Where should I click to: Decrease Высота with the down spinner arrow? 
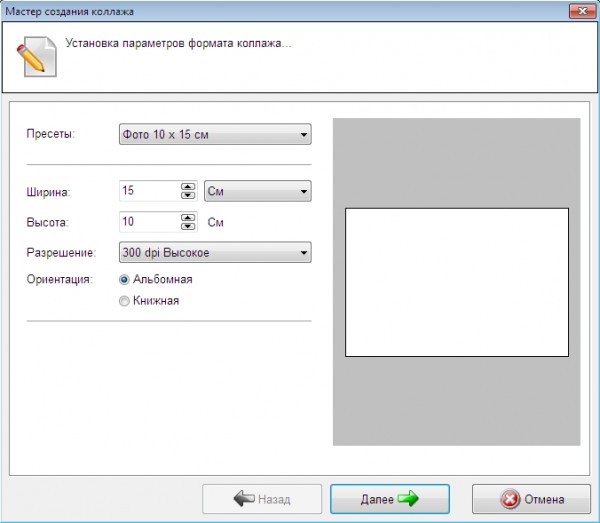click(188, 226)
